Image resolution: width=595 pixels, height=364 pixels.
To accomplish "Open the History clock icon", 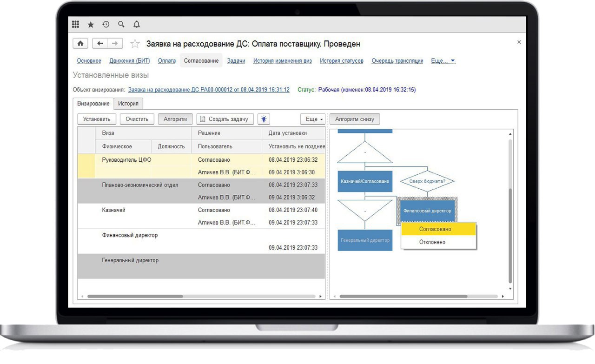I will [x=106, y=24].
